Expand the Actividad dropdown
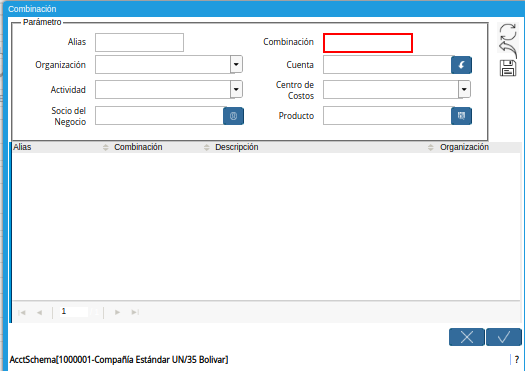This screenshot has height=371, width=525. 236,89
